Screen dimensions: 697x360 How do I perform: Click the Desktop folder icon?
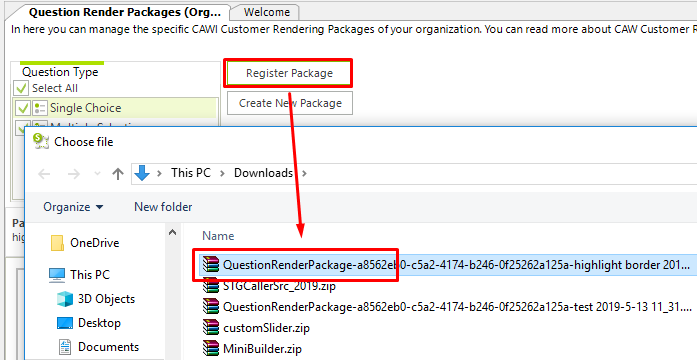(x=65, y=323)
